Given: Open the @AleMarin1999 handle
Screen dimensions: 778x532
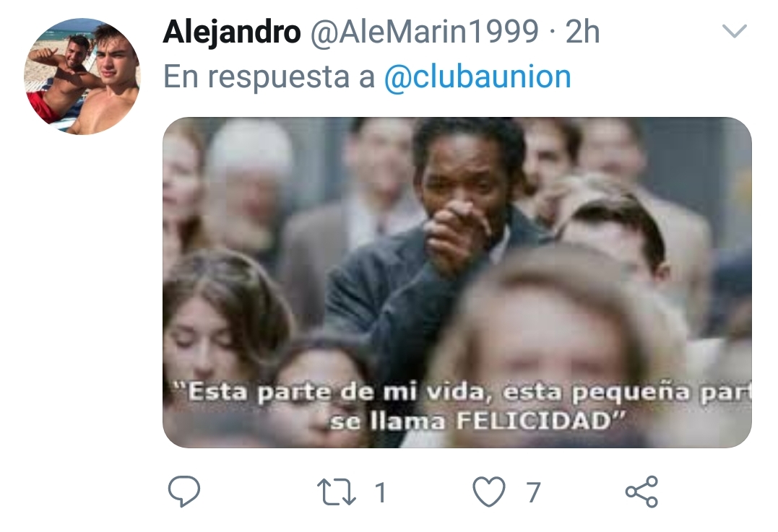Looking at the screenshot, I should pos(424,32).
